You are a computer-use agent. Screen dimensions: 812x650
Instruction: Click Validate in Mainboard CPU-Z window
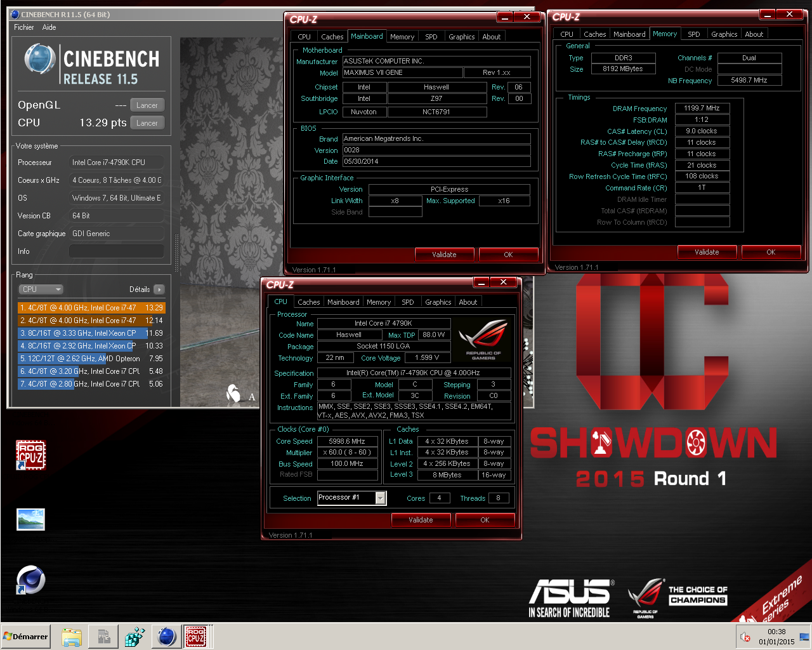pos(444,255)
